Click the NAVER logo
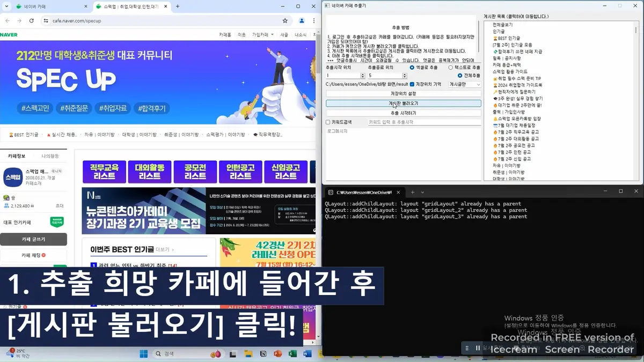Image resolution: width=644 pixels, height=362 pixels. pyautogui.click(x=9, y=35)
